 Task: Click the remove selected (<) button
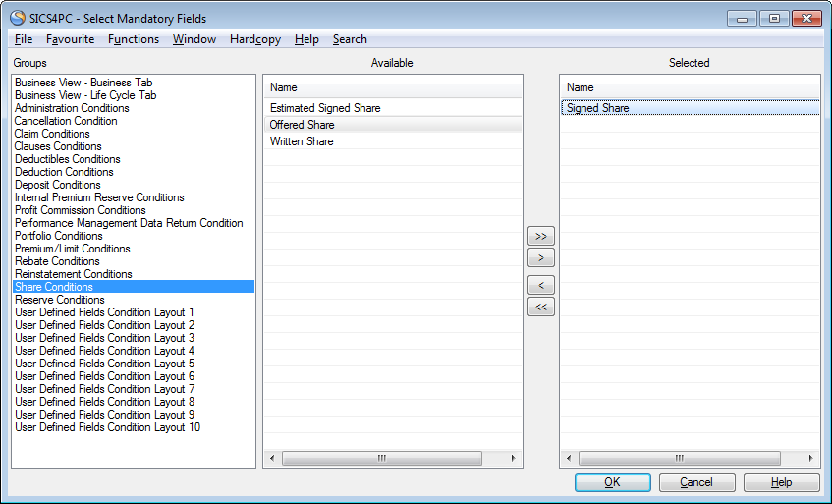point(541,285)
